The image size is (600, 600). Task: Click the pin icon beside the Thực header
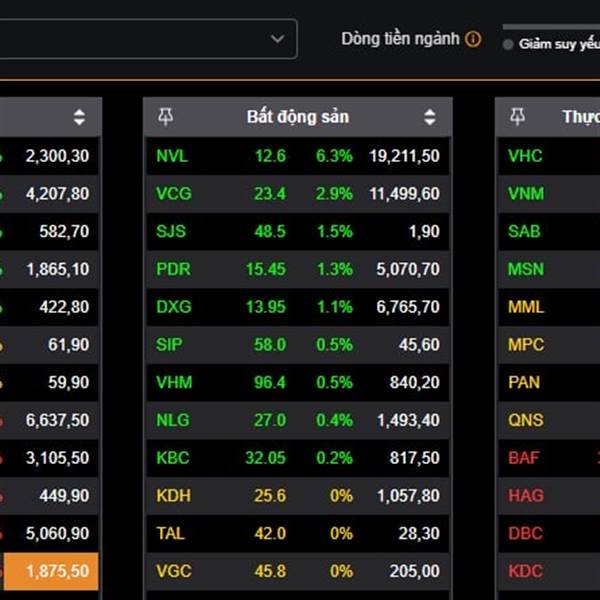pos(517,117)
